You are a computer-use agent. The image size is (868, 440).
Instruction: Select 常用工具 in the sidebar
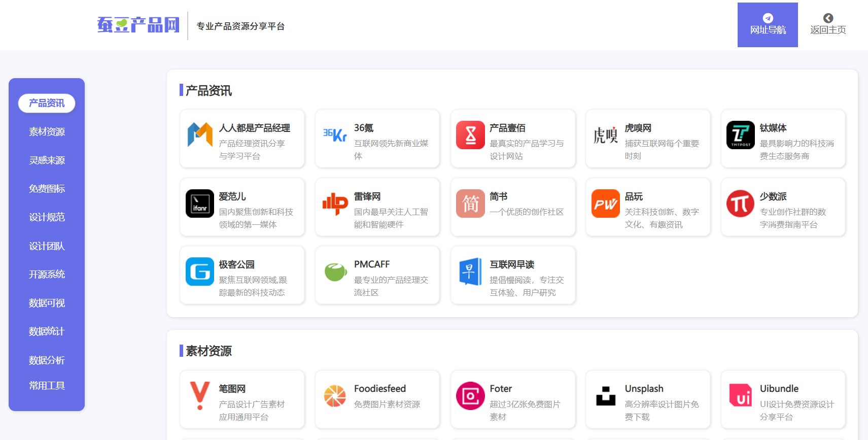click(x=47, y=386)
